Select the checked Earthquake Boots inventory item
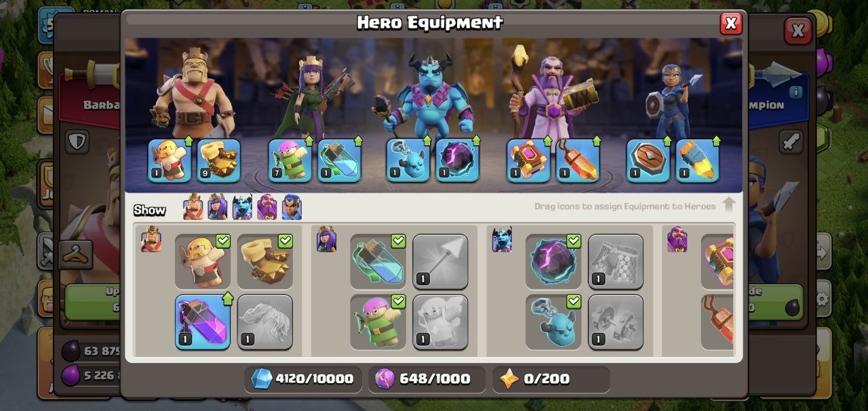The image size is (868, 411). tap(265, 262)
